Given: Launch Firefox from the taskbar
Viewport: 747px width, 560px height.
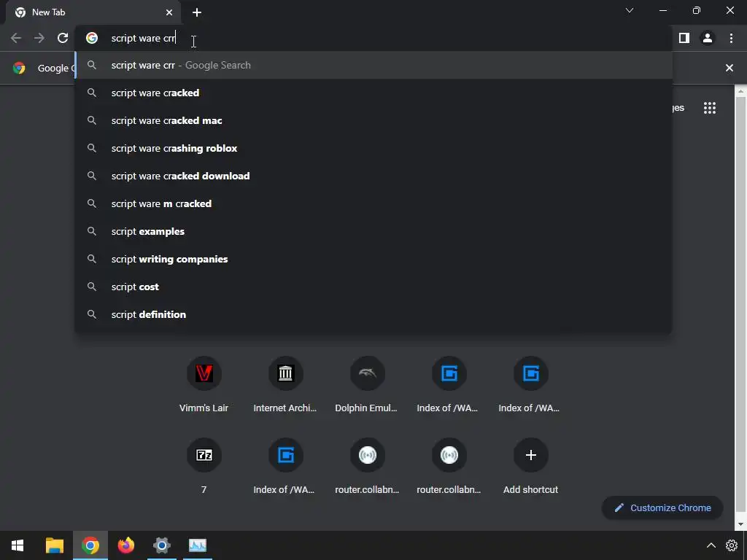Looking at the screenshot, I should click(x=125, y=545).
